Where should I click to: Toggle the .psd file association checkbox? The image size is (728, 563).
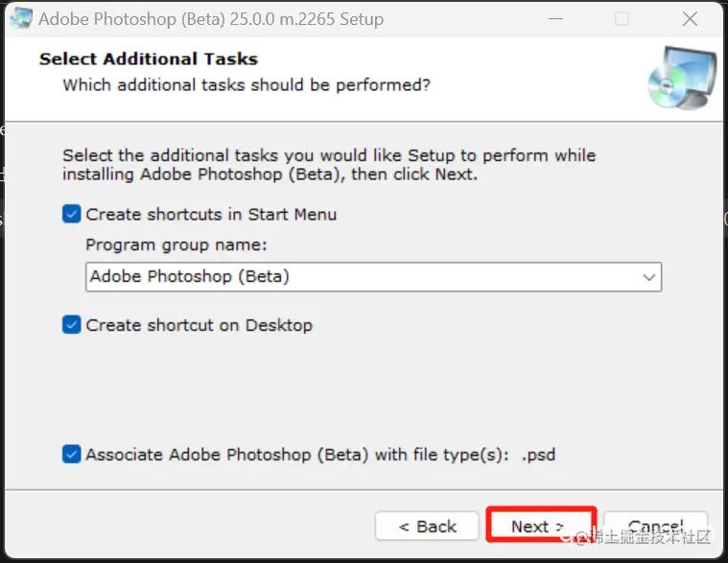click(72, 455)
